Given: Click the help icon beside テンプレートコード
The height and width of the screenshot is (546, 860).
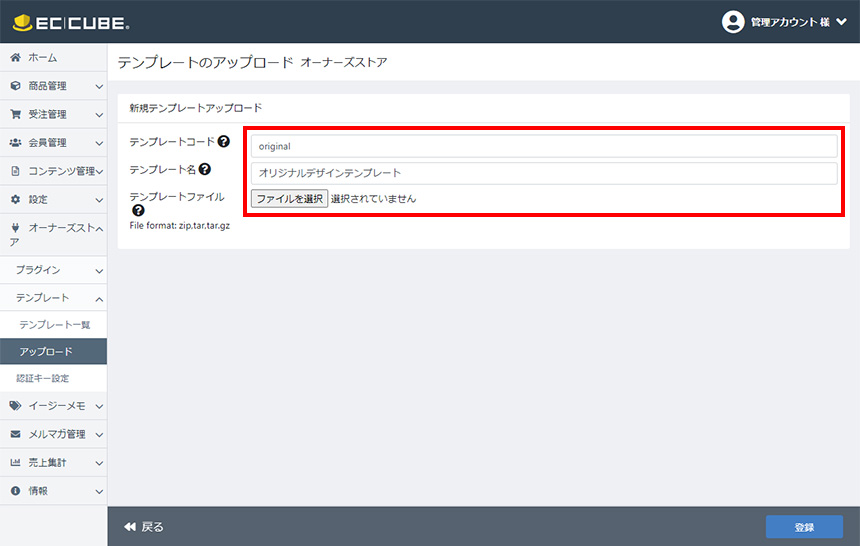Looking at the screenshot, I should [x=223, y=142].
